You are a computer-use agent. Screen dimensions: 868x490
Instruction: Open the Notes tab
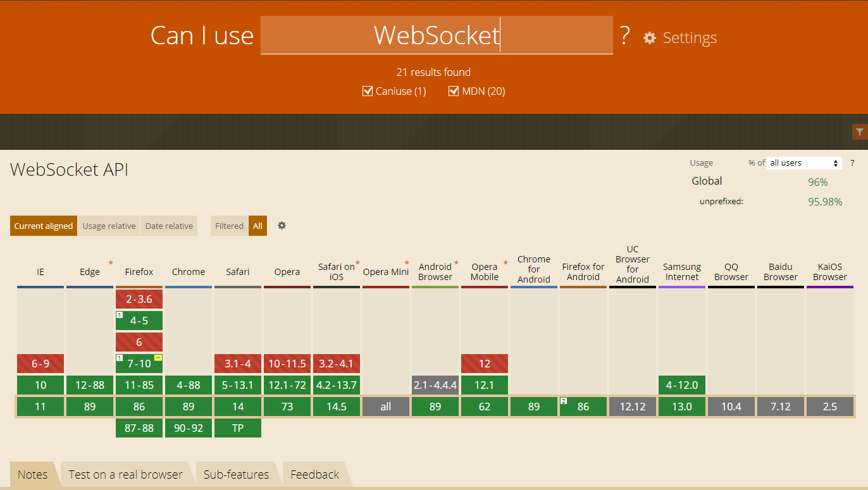pyautogui.click(x=32, y=475)
